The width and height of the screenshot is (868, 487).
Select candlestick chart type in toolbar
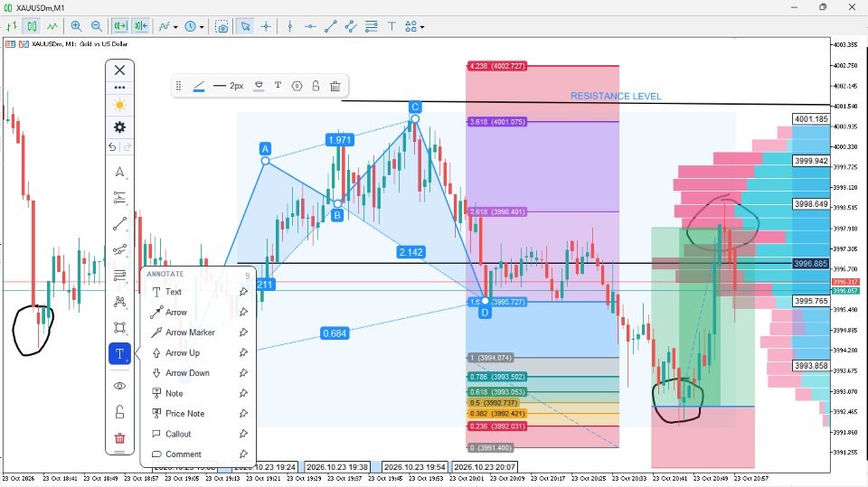click(x=33, y=26)
